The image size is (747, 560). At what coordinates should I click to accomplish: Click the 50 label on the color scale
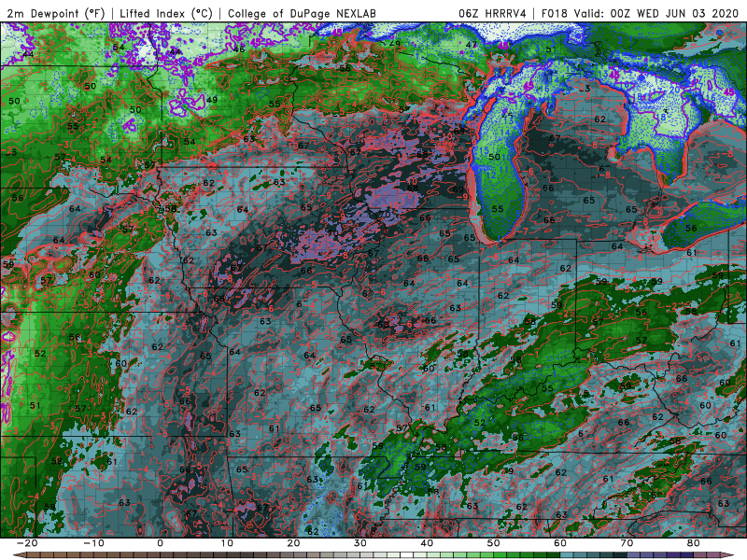pyautogui.click(x=494, y=543)
